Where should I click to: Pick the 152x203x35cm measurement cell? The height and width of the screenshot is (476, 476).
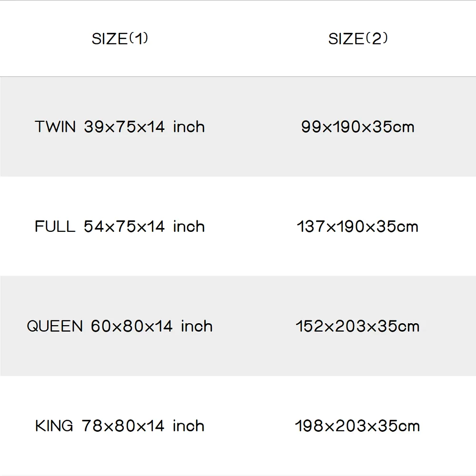click(358, 327)
